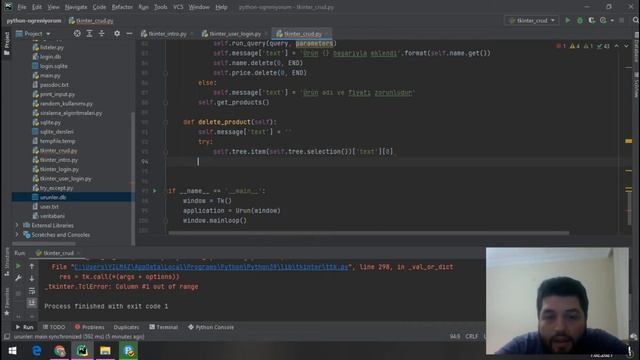The height and width of the screenshot is (360, 640).
Task: Jump down the stack trace arrow in Run panel
Action: point(31,278)
